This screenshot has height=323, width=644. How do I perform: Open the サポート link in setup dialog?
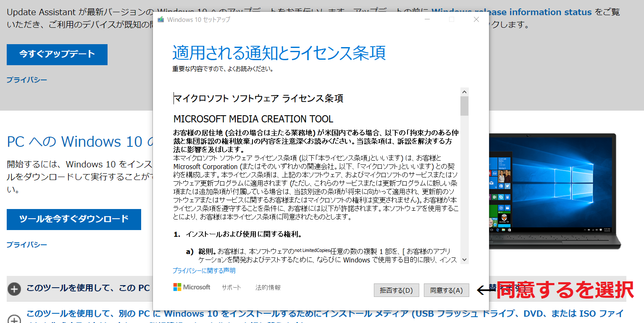(231, 288)
